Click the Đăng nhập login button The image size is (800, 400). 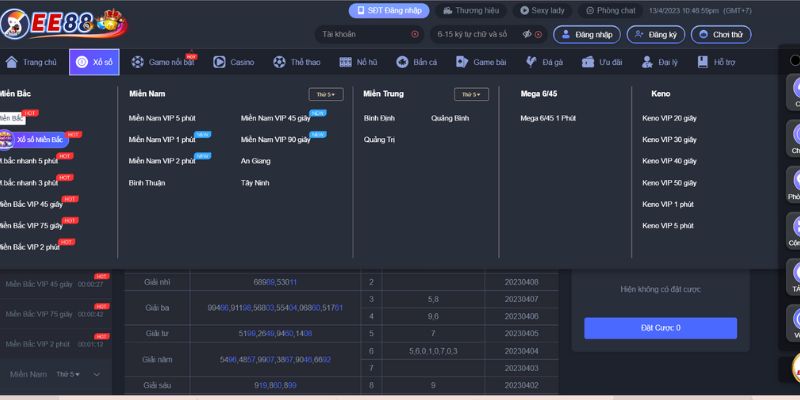(x=587, y=34)
